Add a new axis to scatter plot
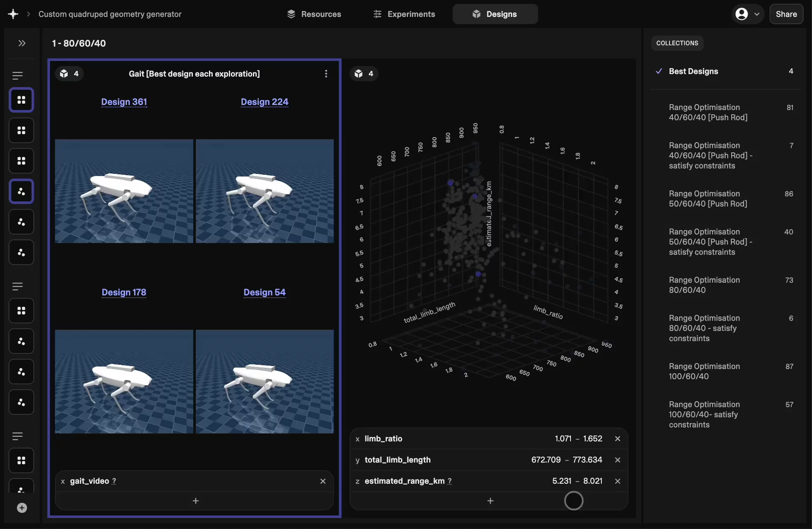 click(x=490, y=501)
